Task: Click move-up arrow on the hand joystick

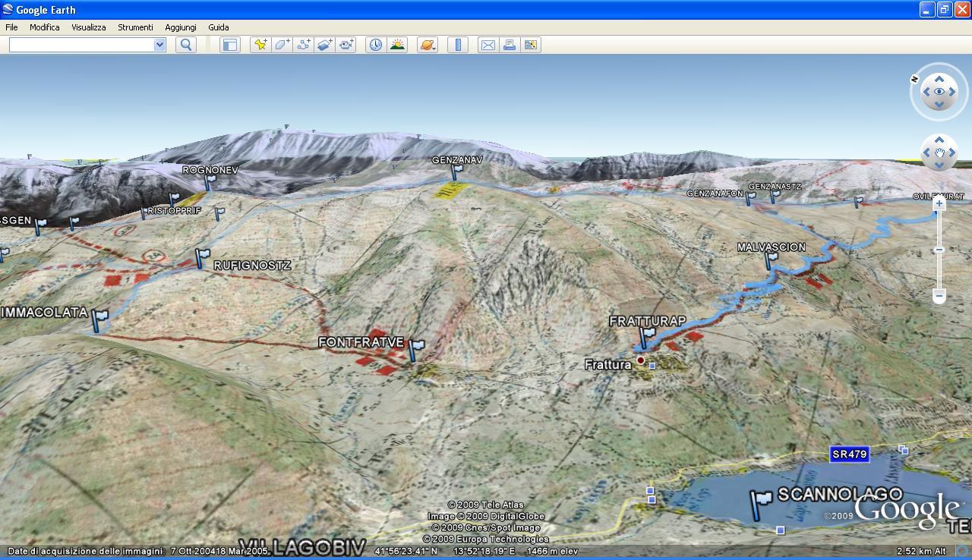Action: (x=939, y=140)
